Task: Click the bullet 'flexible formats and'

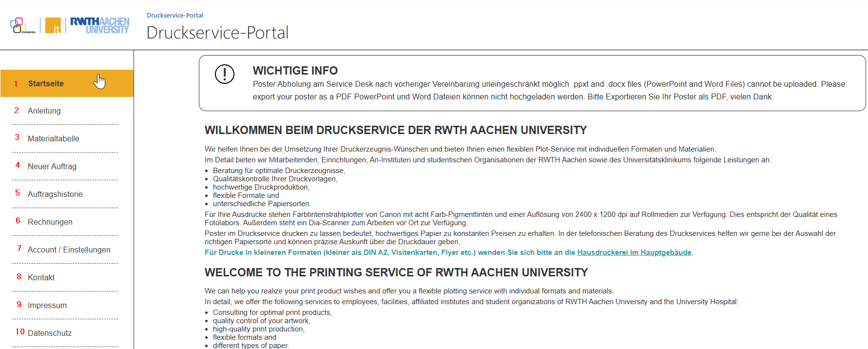Action: (x=245, y=337)
